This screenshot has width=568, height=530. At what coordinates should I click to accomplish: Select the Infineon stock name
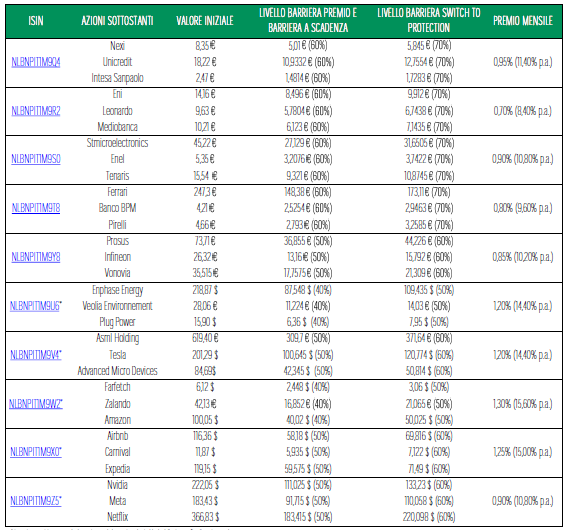(117, 257)
